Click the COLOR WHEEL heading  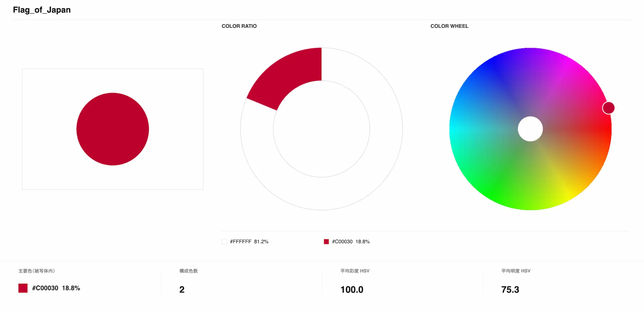pyautogui.click(x=449, y=26)
